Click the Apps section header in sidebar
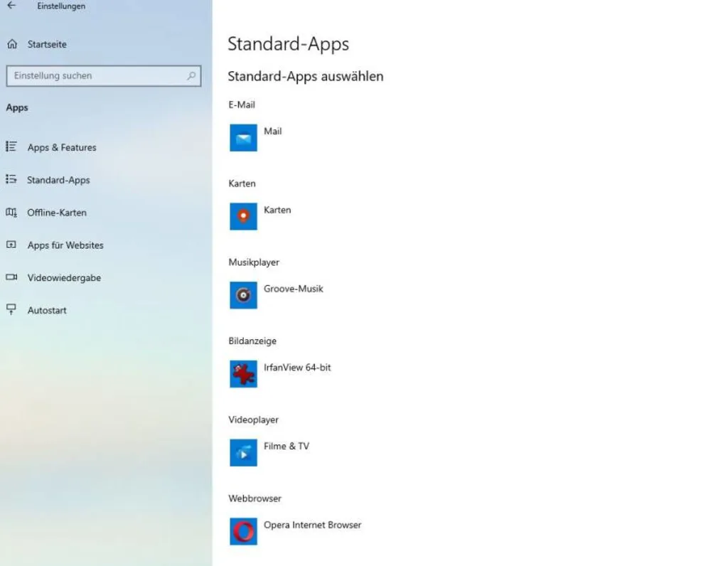 pyautogui.click(x=17, y=107)
